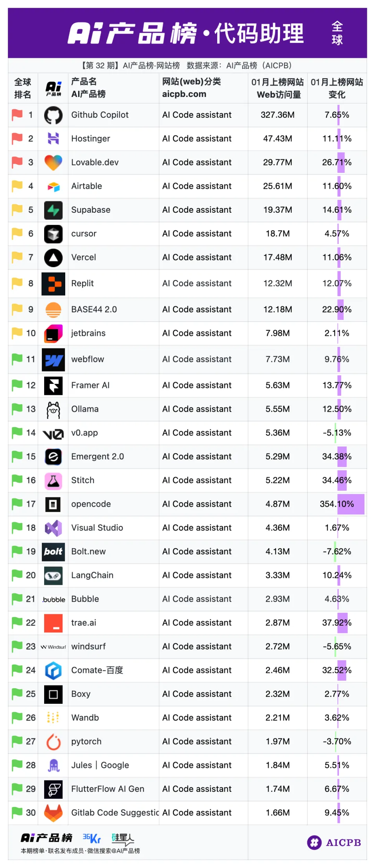Click the Ollama llama icon
375x868 pixels.
click(x=53, y=410)
